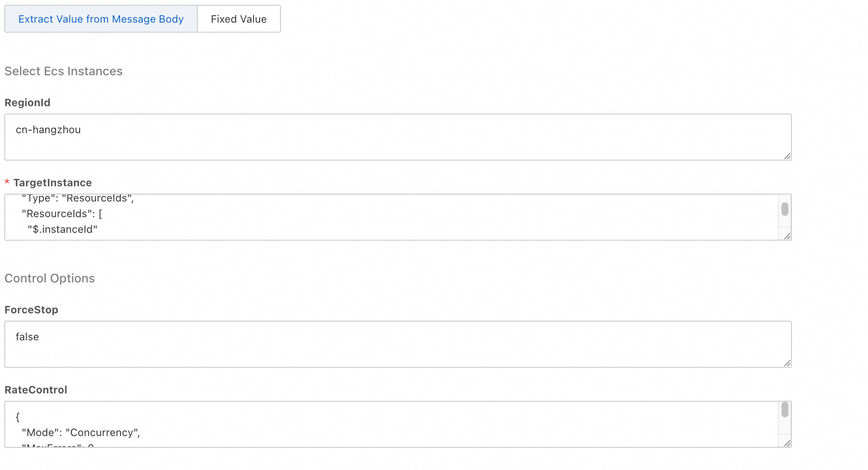The image size is (868, 470).
Task: Click the TargetInstance required field label
Action: (53, 183)
